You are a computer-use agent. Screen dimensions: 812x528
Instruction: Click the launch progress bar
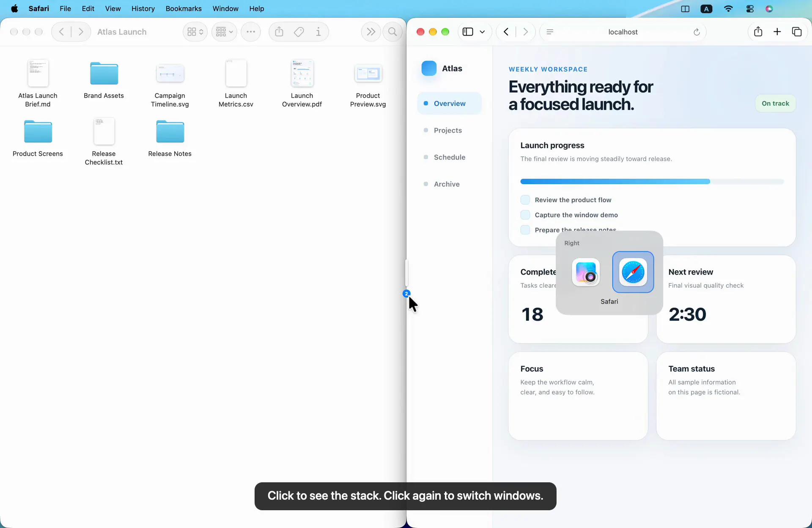coord(652,181)
